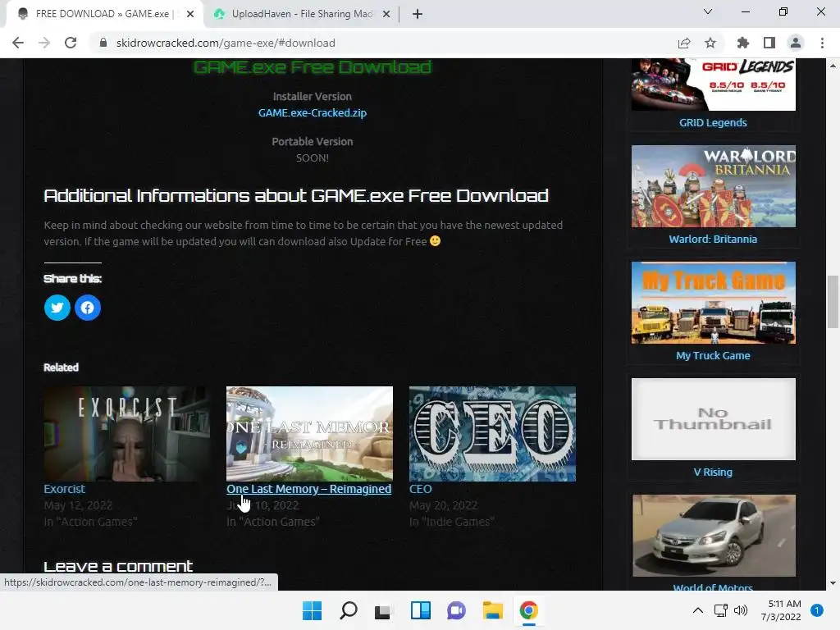Open the Exorcist related post link

click(64, 489)
